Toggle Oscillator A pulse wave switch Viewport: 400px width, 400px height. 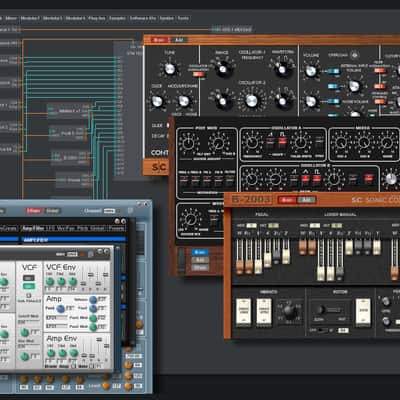click(282, 142)
